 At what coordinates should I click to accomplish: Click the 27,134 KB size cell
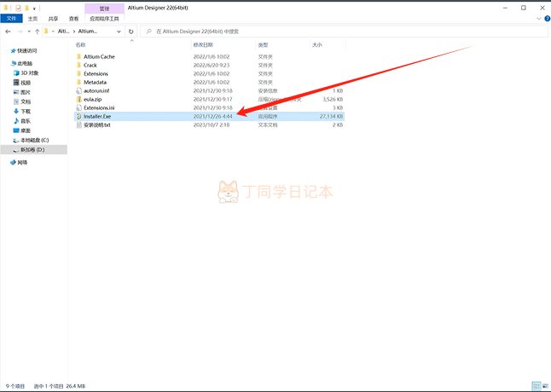coord(331,116)
